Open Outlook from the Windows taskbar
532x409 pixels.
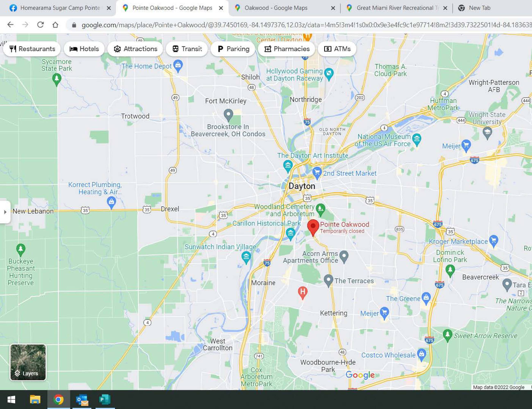click(x=82, y=400)
